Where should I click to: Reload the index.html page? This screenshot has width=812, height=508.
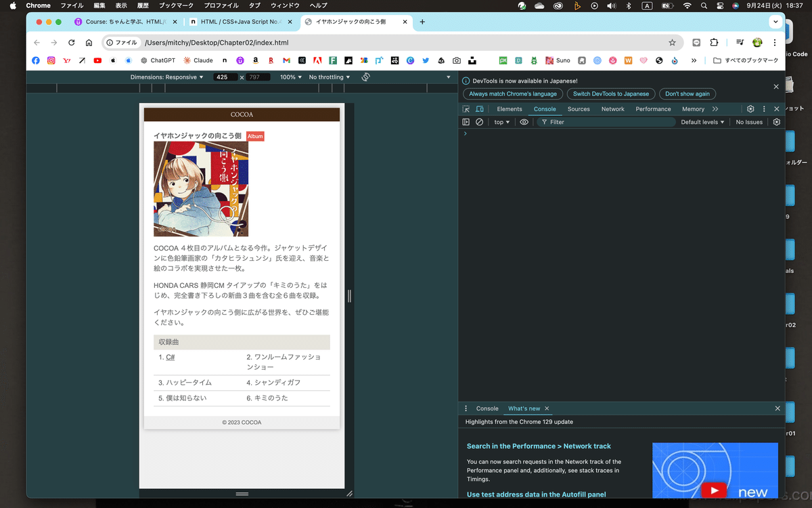(x=71, y=42)
